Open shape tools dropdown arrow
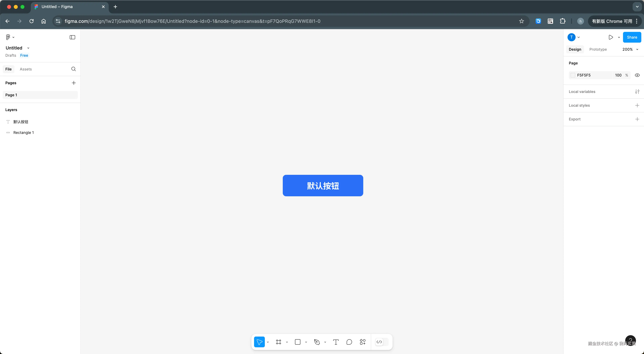The image size is (644, 354). (x=306, y=342)
